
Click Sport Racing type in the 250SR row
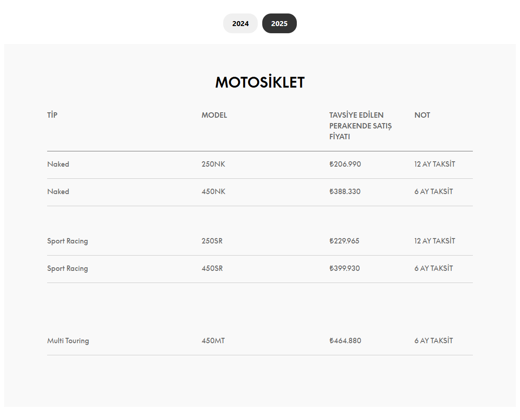click(x=68, y=241)
